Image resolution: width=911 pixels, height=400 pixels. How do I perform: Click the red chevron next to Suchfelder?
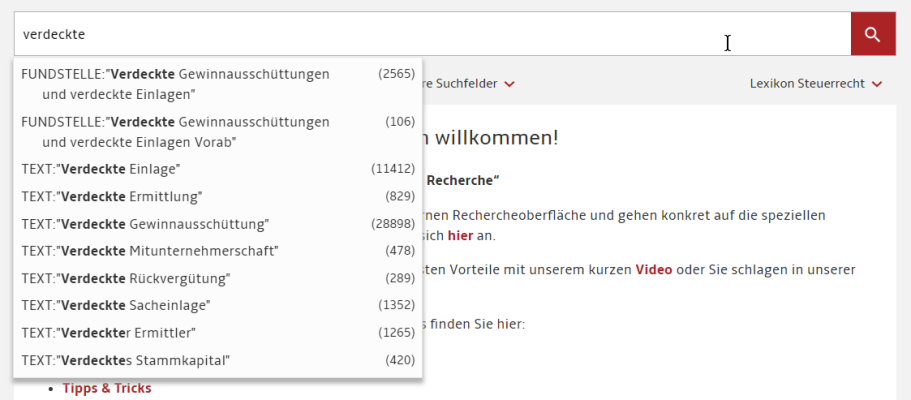(510, 84)
